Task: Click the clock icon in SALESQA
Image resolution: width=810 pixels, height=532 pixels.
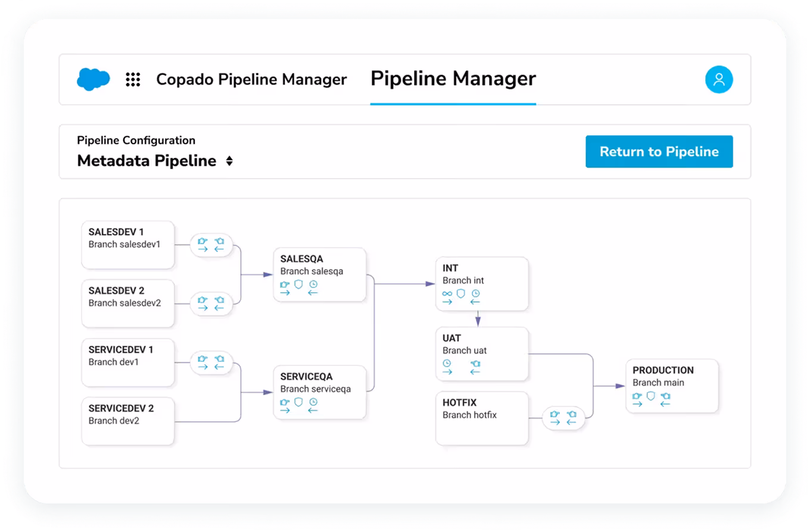Action: pos(313,284)
